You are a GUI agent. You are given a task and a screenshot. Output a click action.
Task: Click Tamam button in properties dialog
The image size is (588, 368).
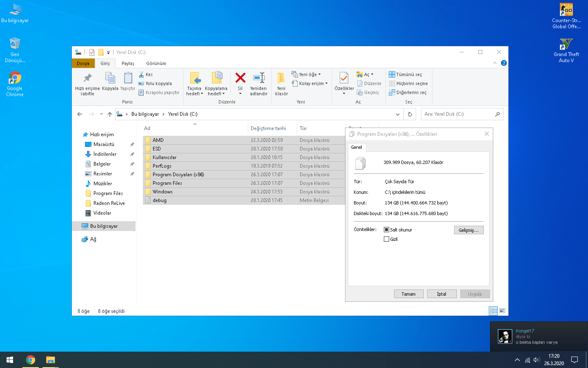[408, 294]
